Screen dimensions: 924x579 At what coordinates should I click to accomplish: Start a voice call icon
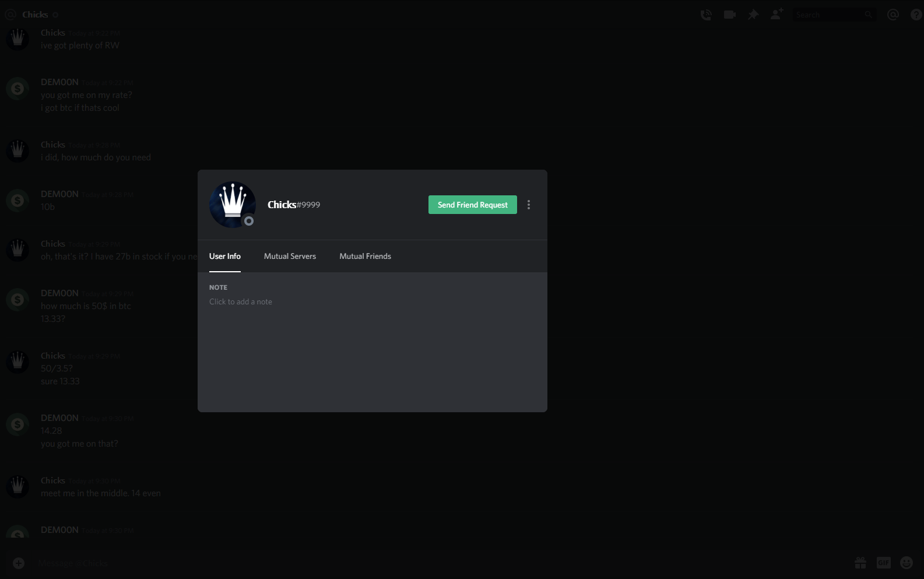(705, 15)
